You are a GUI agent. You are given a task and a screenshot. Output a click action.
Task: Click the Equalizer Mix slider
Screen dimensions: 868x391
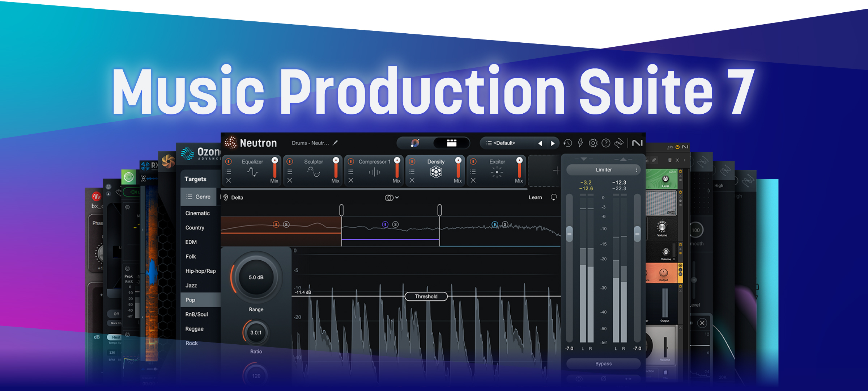coord(275,168)
